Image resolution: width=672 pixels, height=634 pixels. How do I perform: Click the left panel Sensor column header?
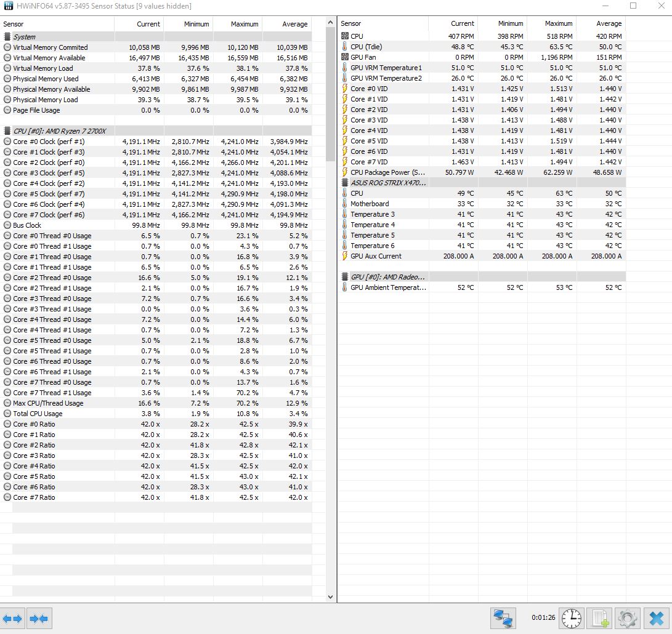coord(57,24)
